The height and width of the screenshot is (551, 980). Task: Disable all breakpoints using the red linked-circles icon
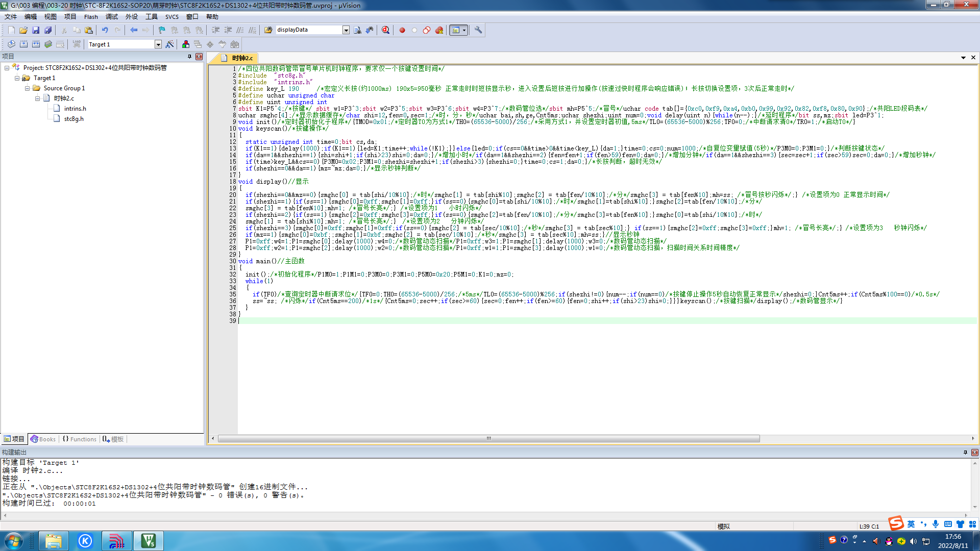point(427,30)
